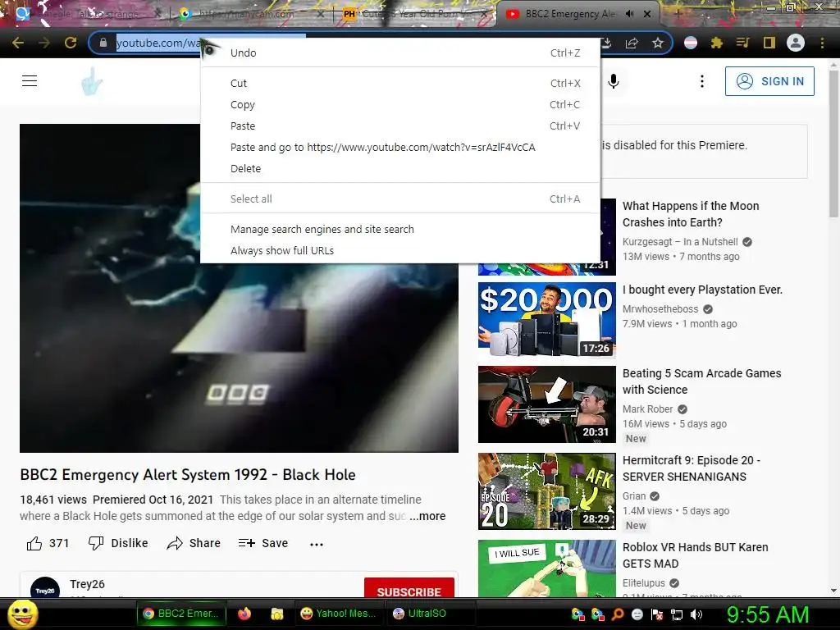Open the Mark Rober channel link
Viewport: 840px width, 630px height.
648,409
